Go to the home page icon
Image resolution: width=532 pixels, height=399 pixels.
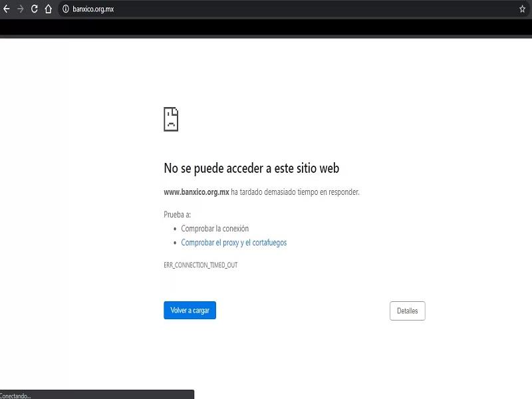point(49,9)
